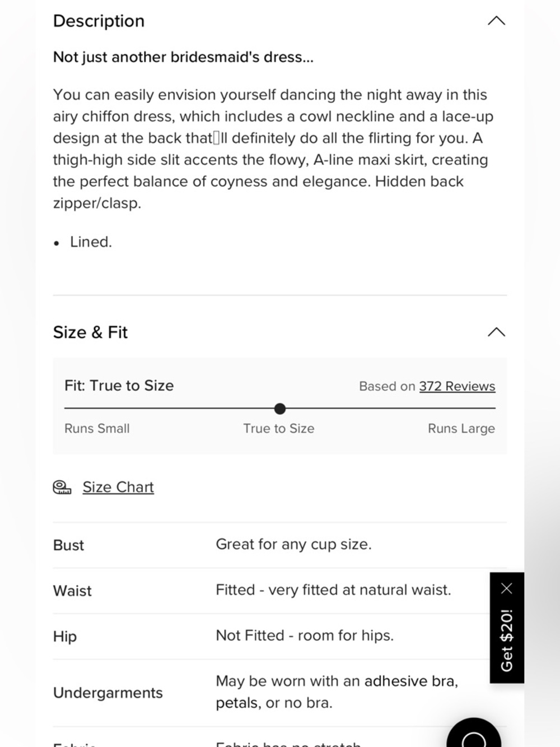This screenshot has height=747, width=560.
Task: Click the True to Size scale label
Action: point(279,429)
